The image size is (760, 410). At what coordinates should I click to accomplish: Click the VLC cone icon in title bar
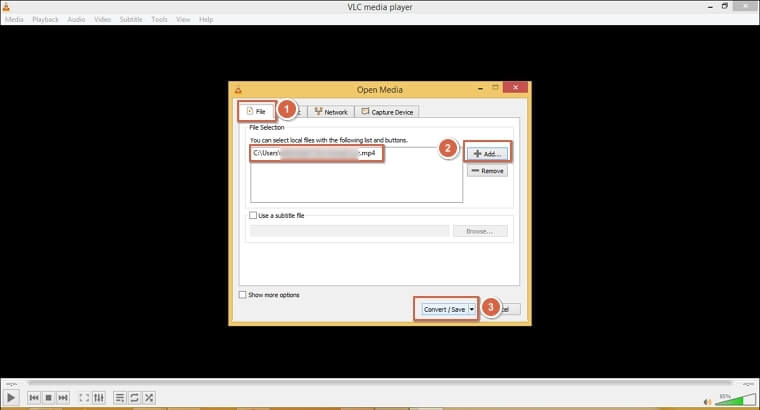6,7
